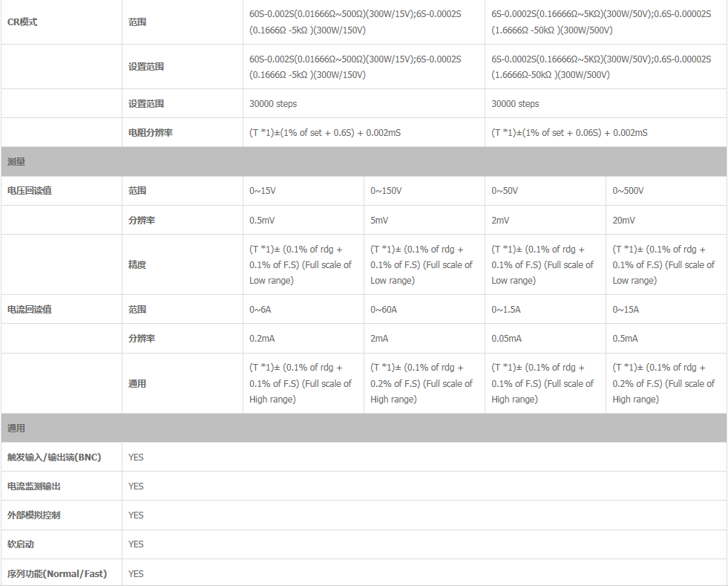Viewport: 728px width, 586px height.
Task: Select the 0~500V voltage range cell
Action: pyautogui.click(x=628, y=191)
